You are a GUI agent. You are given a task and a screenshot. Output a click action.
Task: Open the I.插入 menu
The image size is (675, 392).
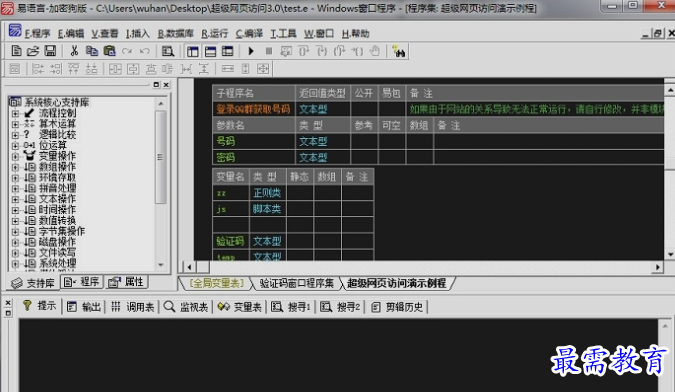point(138,34)
